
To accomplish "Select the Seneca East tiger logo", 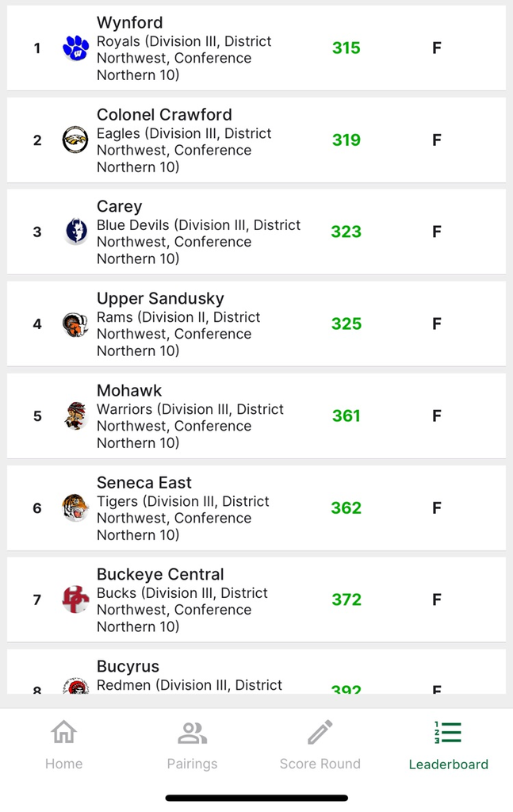I will pos(75,507).
